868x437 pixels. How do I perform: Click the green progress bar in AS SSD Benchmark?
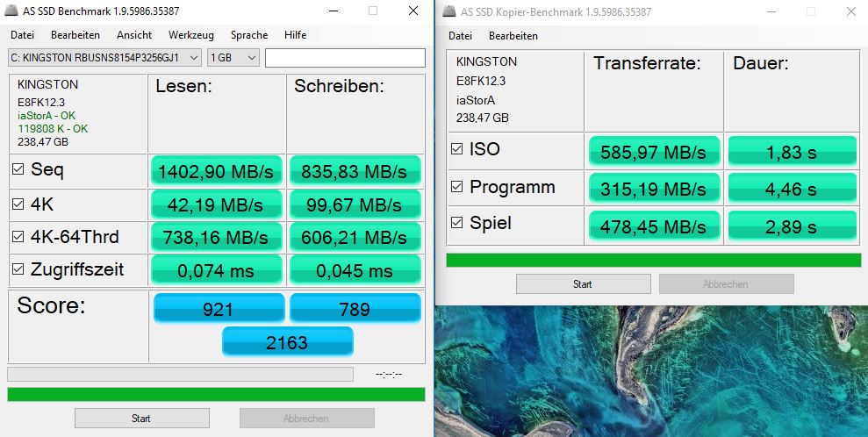click(216, 394)
